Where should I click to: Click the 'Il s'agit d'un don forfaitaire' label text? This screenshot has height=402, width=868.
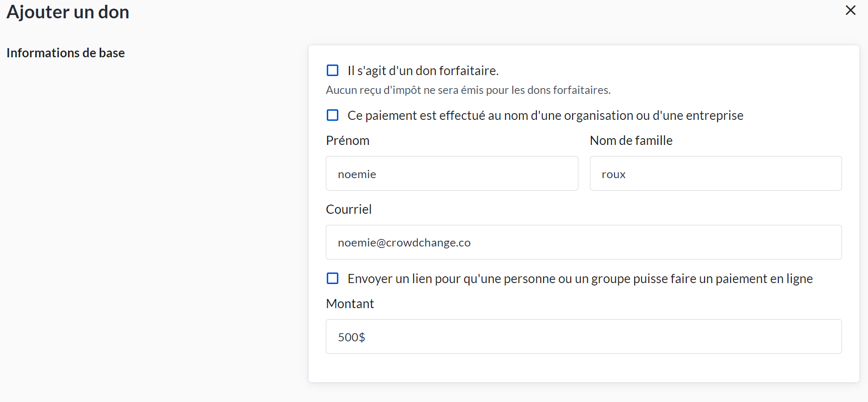coord(423,71)
